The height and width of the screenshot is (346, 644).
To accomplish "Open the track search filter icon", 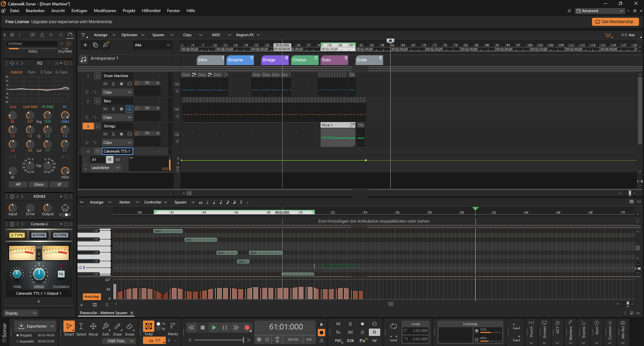I will [106, 45].
